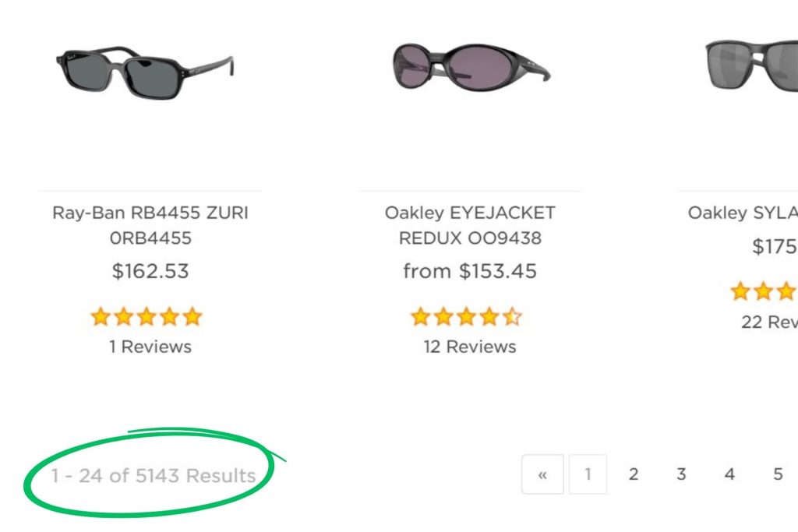This screenshot has height=532, width=798.
Task: Open "12 Reviews" under Oakley EYEJACKET REDUX
Action: [x=471, y=347]
